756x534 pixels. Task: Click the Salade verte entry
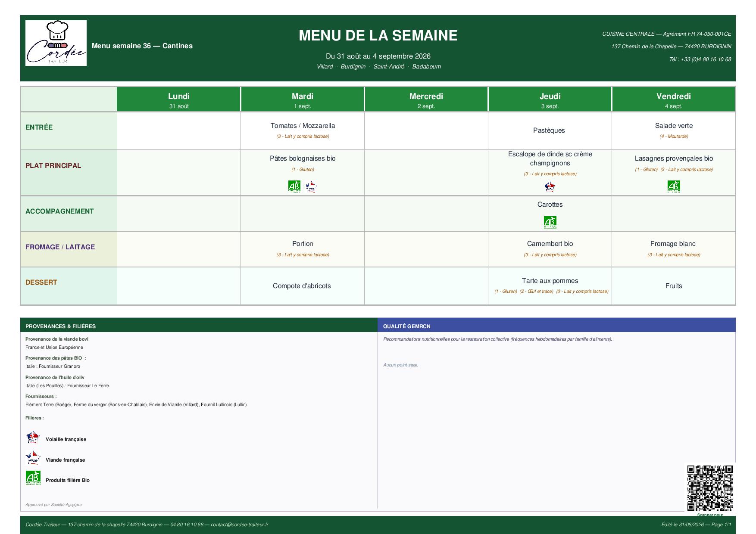[674, 126]
